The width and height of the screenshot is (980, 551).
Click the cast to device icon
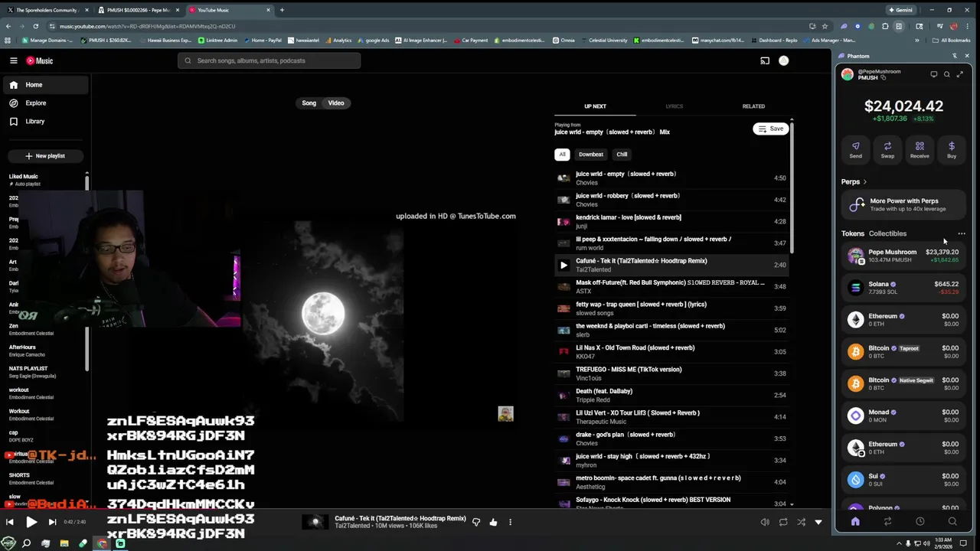tap(764, 60)
